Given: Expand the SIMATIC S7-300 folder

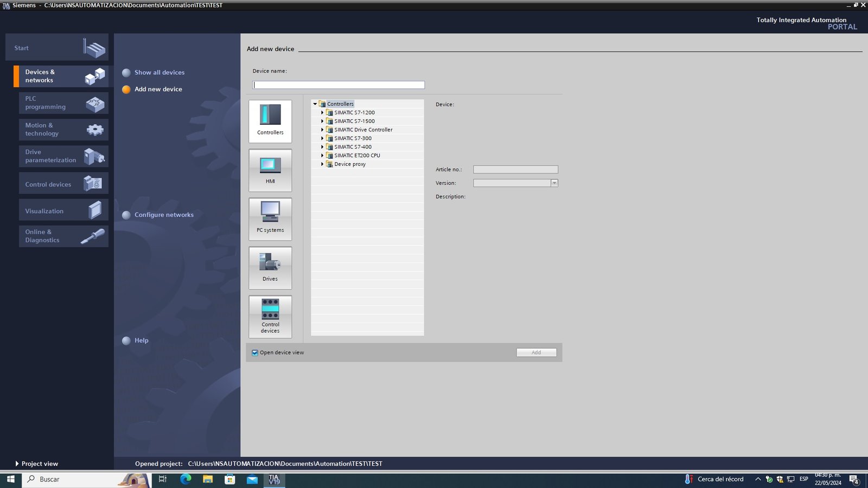Looking at the screenshot, I should point(322,138).
